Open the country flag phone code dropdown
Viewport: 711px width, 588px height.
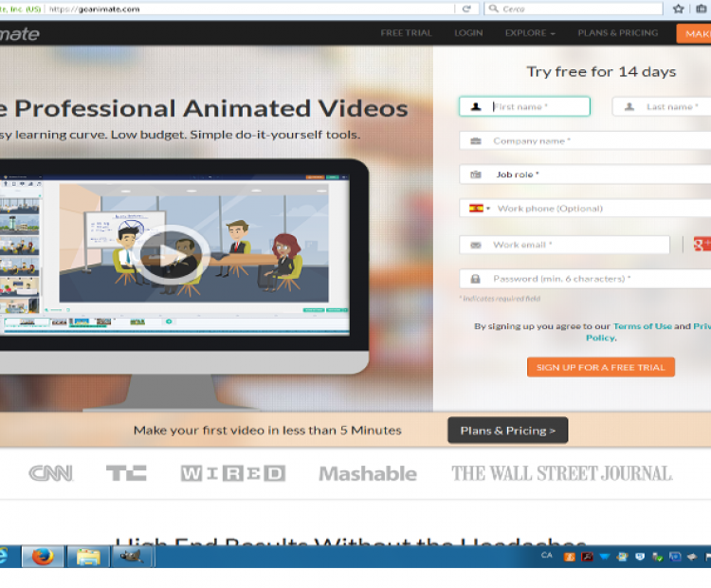[x=480, y=209]
